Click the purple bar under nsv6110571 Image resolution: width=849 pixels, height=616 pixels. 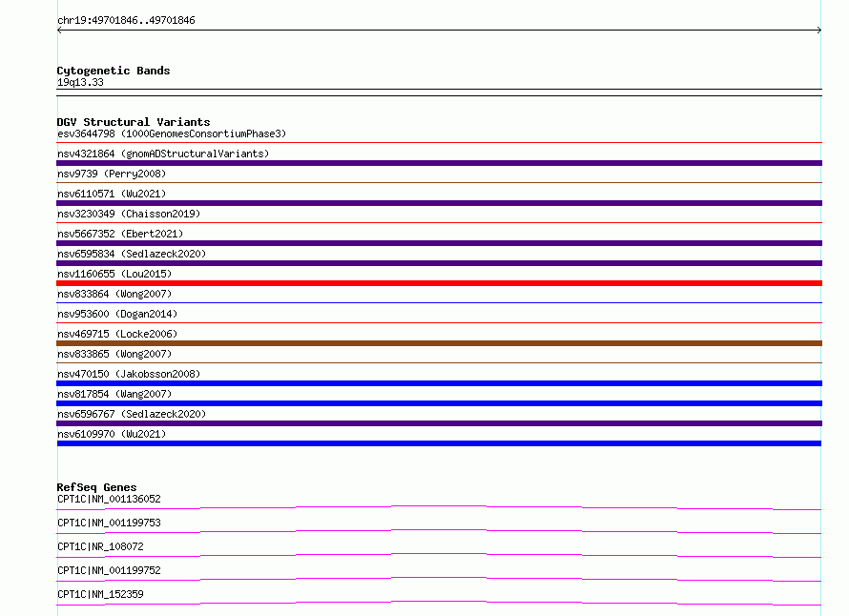click(x=439, y=203)
